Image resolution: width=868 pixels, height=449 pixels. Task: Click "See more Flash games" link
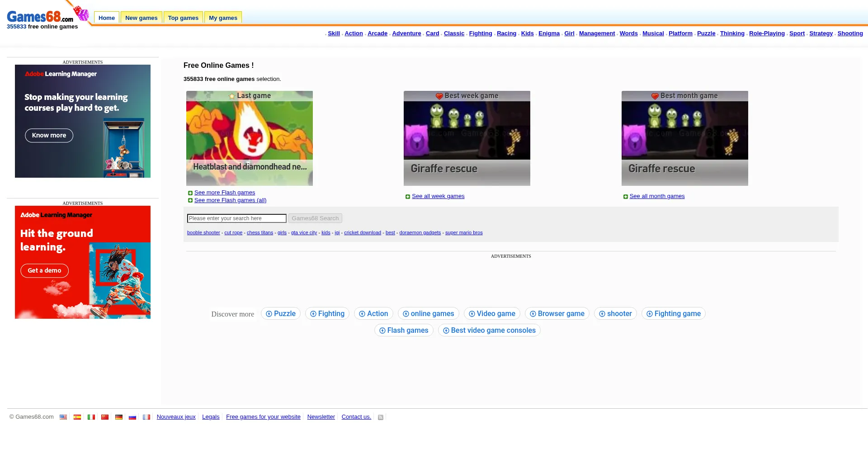click(225, 193)
